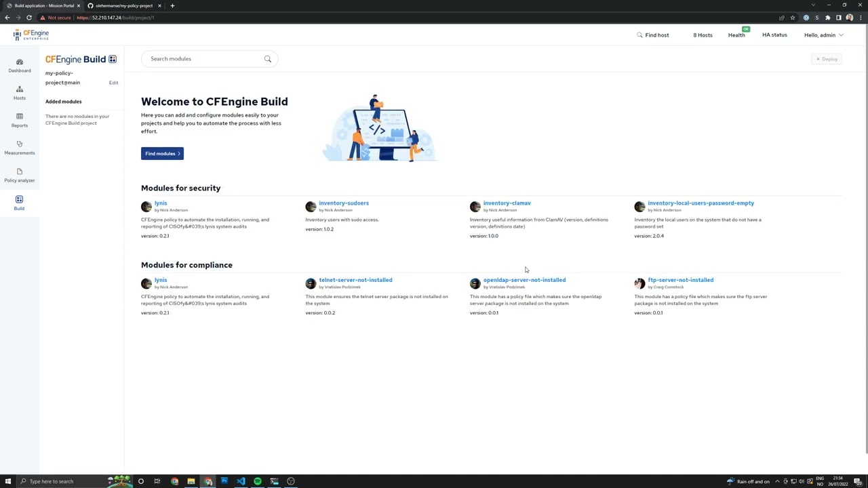Screen dimensions: 868x488
Task: Go to Reports in the sidebar
Action: 19,120
